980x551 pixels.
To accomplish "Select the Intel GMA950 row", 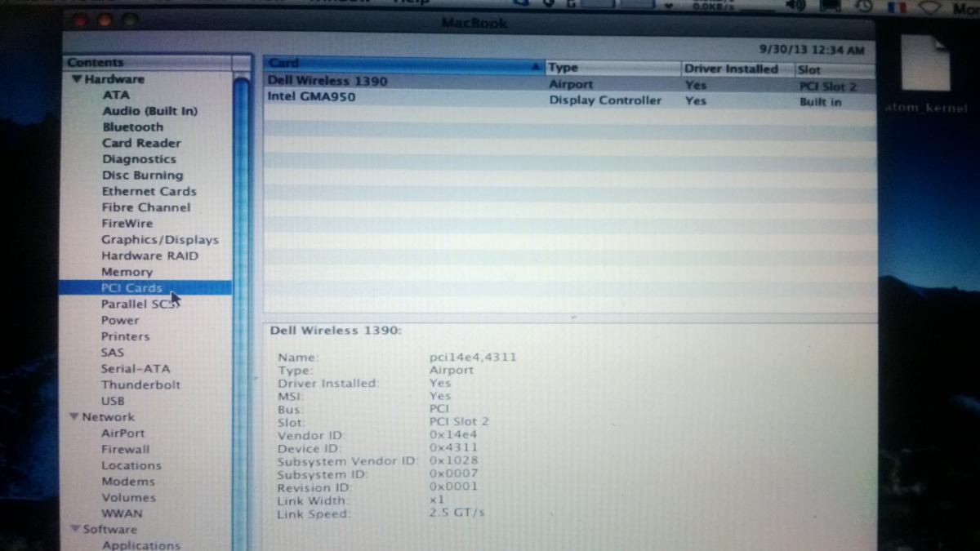I will tap(569, 99).
